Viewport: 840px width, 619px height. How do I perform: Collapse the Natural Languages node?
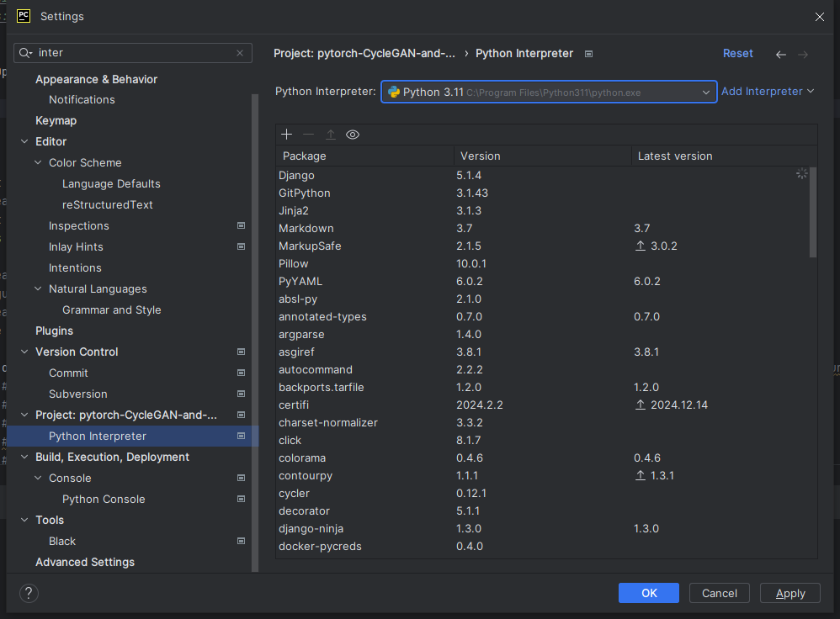pyautogui.click(x=38, y=288)
